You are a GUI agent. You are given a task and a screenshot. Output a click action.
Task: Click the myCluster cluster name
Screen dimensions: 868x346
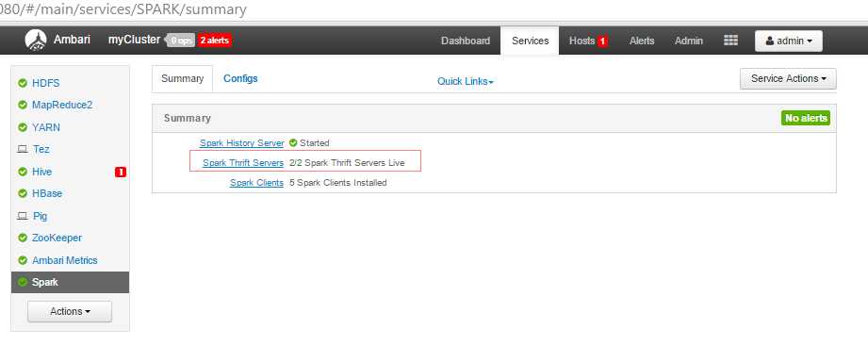134,40
